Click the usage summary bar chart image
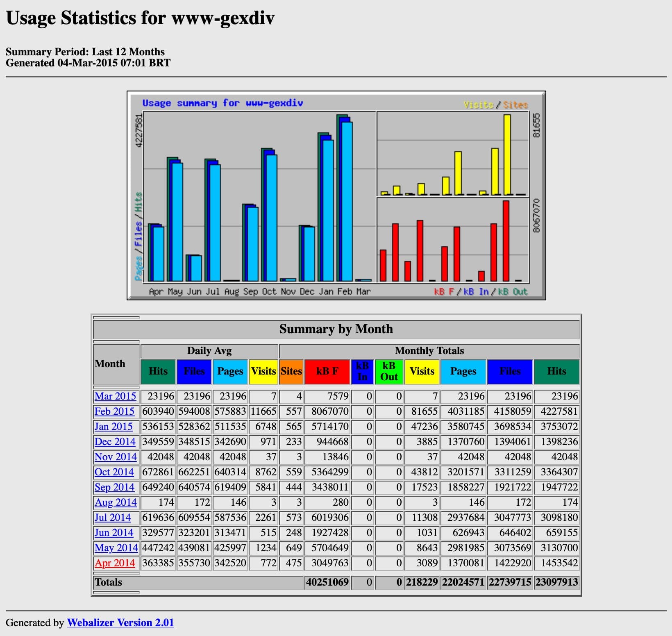The image size is (672, 636). (336, 195)
